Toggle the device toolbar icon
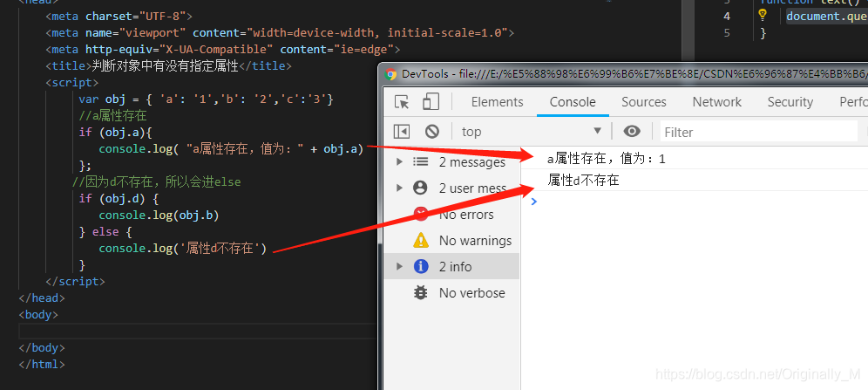The height and width of the screenshot is (390, 868). pyautogui.click(x=431, y=101)
